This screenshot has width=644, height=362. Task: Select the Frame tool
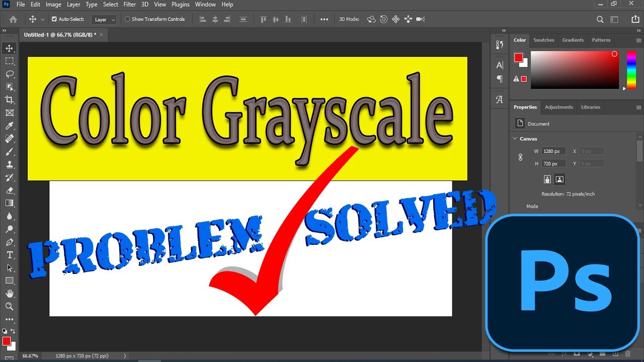[10, 113]
